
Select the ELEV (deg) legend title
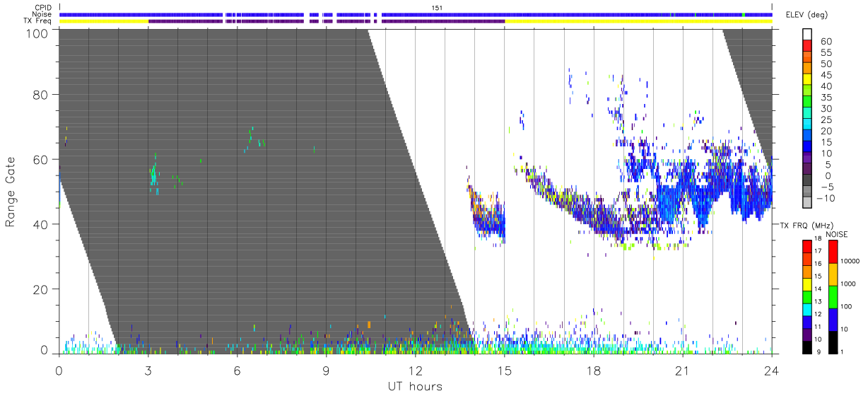point(806,15)
